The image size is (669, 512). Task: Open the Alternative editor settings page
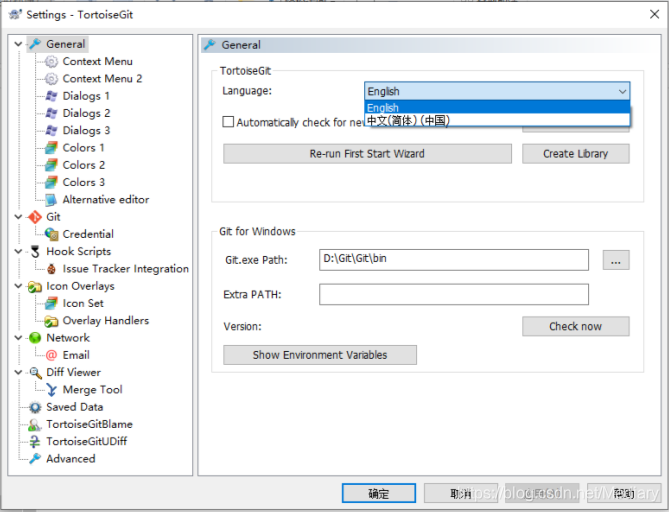pos(106,199)
